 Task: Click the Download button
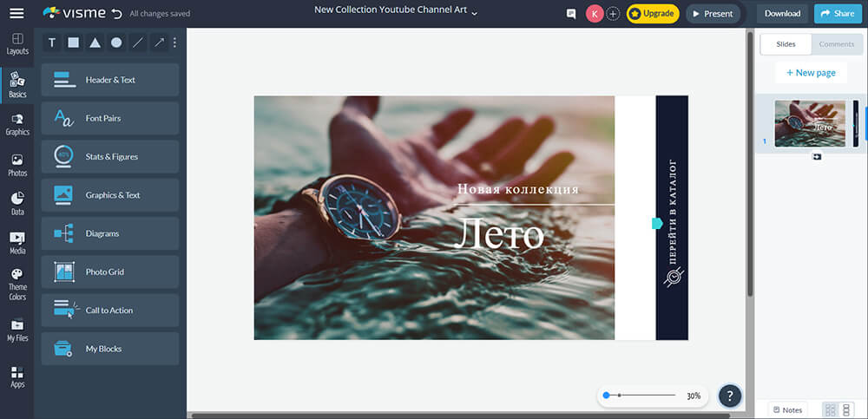click(782, 14)
